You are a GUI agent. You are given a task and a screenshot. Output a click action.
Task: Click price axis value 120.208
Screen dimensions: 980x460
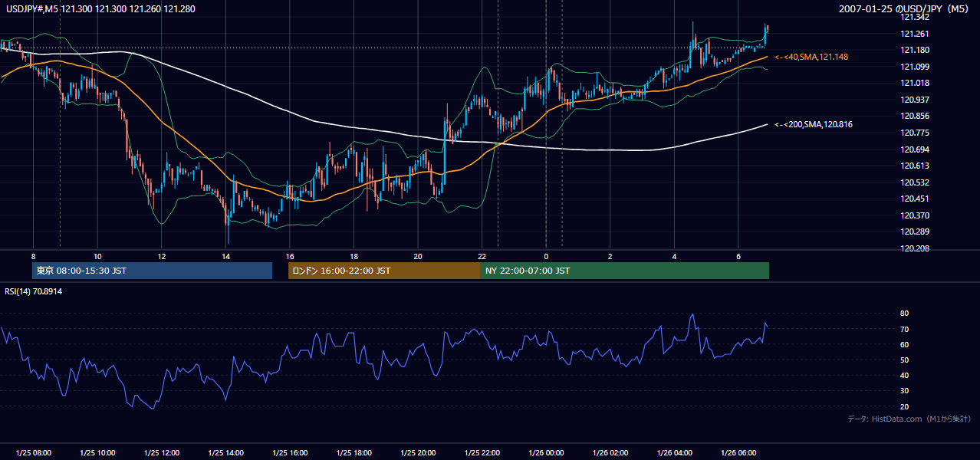click(x=915, y=248)
